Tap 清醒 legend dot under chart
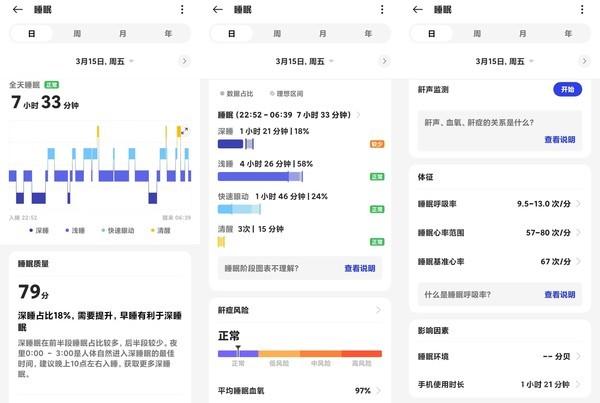 [x=153, y=230]
